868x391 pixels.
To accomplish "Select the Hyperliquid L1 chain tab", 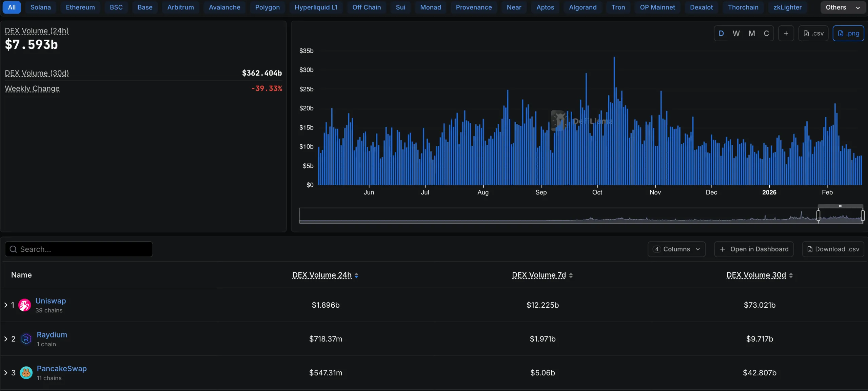I will [316, 7].
